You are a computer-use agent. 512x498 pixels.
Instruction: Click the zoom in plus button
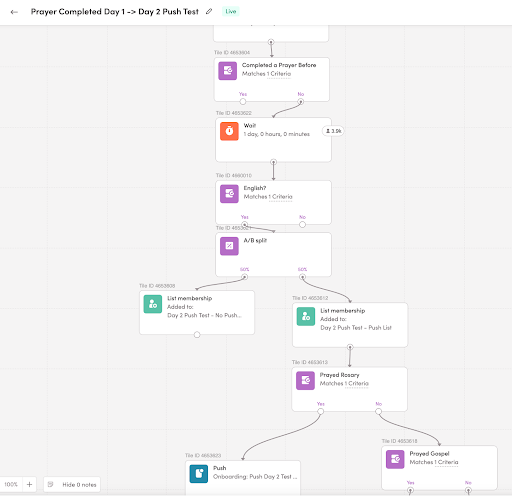pyautogui.click(x=29, y=484)
